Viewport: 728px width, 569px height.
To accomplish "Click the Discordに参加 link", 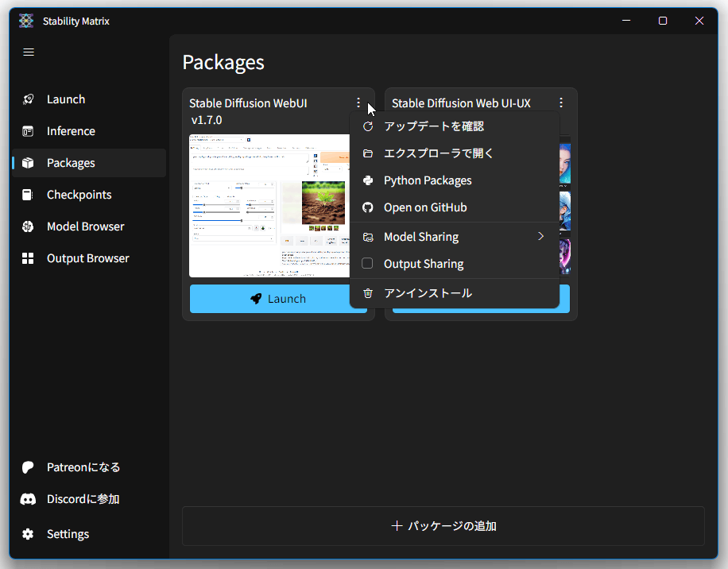I will click(x=89, y=499).
